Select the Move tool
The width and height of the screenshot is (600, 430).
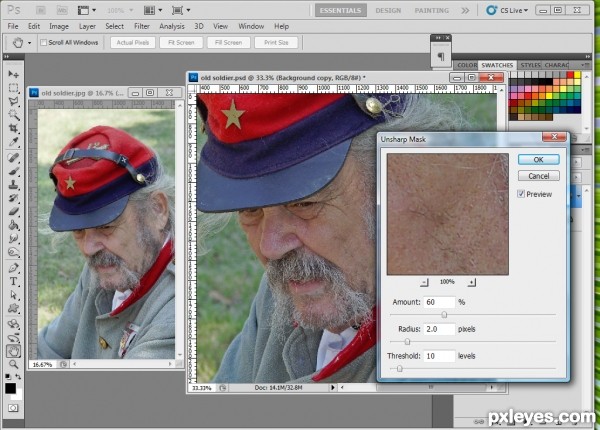pyautogui.click(x=13, y=73)
